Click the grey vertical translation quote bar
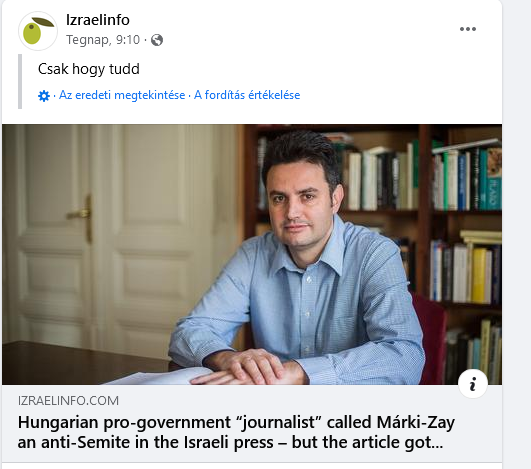Viewport: 531px width, 469px height. pyautogui.click(x=20, y=82)
